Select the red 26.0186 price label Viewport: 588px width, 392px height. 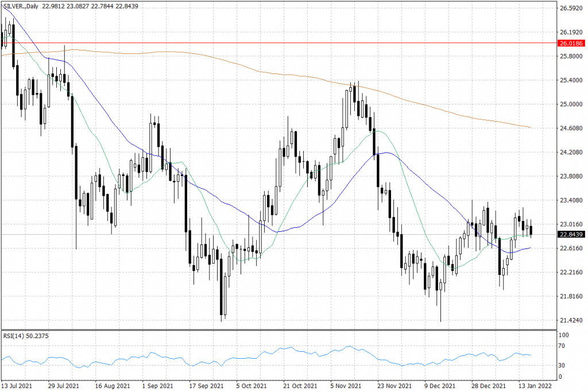[571, 43]
